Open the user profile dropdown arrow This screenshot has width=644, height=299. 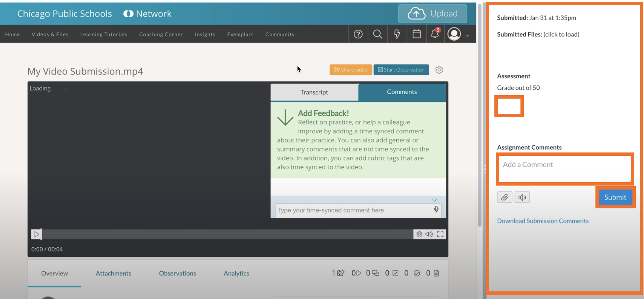pyautogui.click(x=468, y=36)
